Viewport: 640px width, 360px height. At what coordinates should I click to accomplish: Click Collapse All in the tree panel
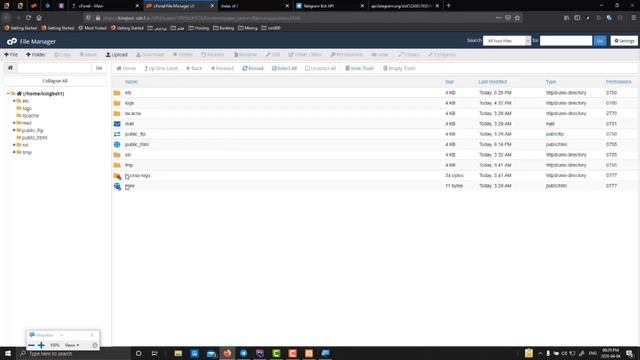[x=55, y=81]
